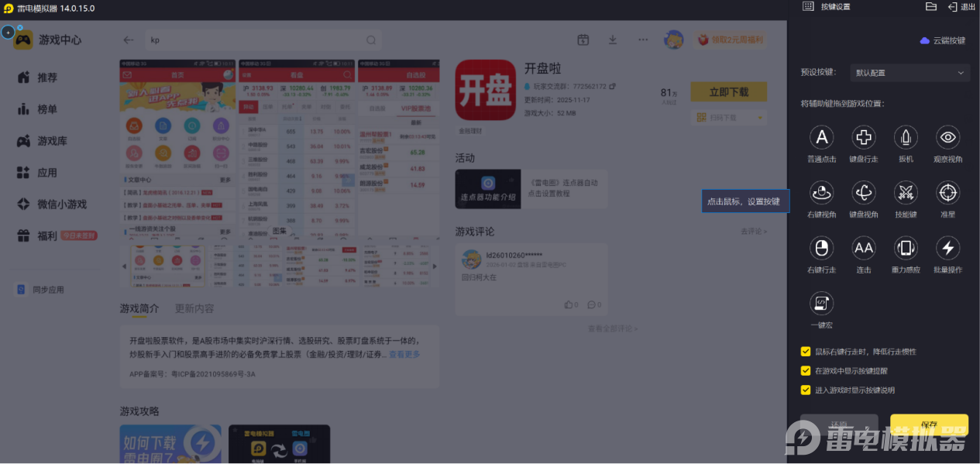
Task: Select the 扳机 (trigger) bullet icon
Action: (906, 138)
